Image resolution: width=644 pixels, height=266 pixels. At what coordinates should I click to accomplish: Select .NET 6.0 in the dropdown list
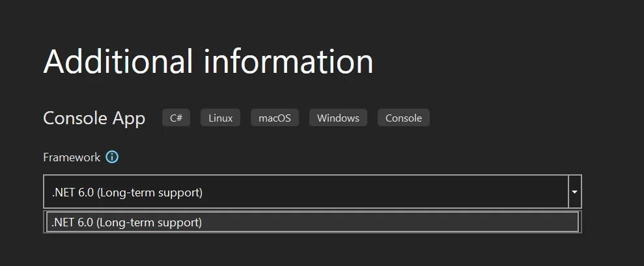[312, 222]
